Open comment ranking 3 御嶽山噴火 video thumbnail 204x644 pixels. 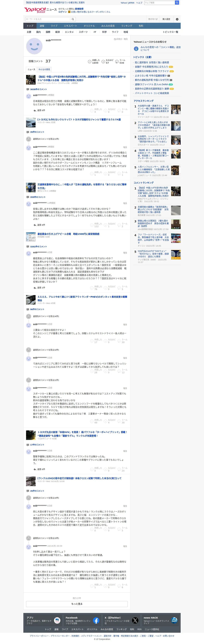(176, 224)
